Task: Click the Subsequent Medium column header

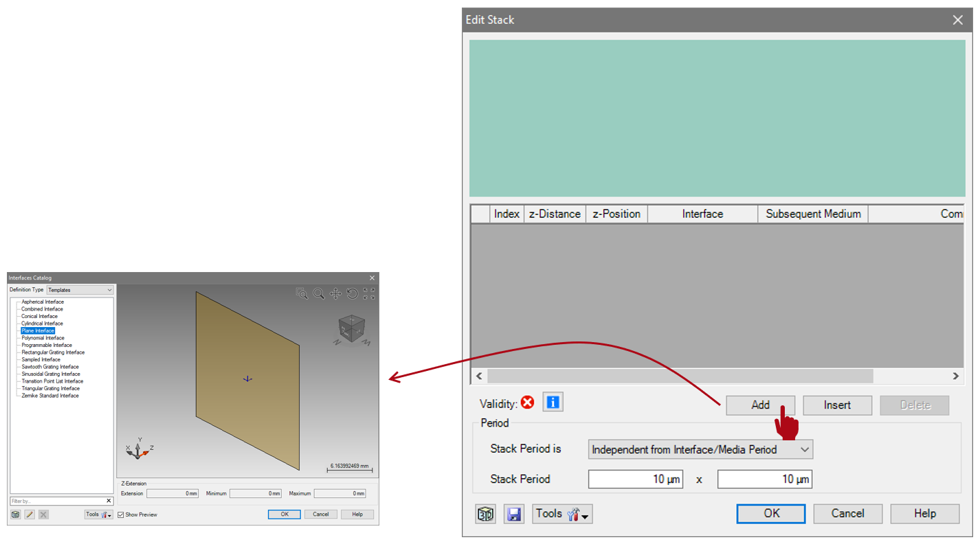Action: point(813,214)
